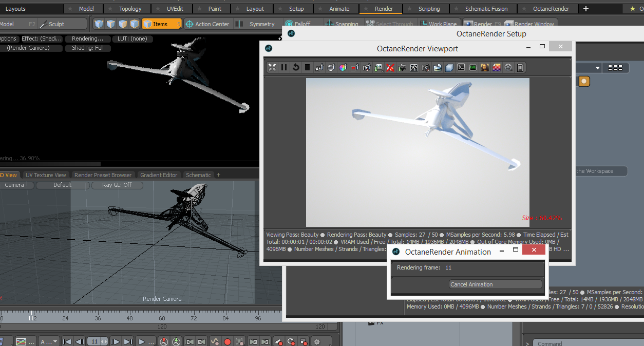Toggle the Autokey curve icon in timeline
644x346 pixels.
[215, 341]
